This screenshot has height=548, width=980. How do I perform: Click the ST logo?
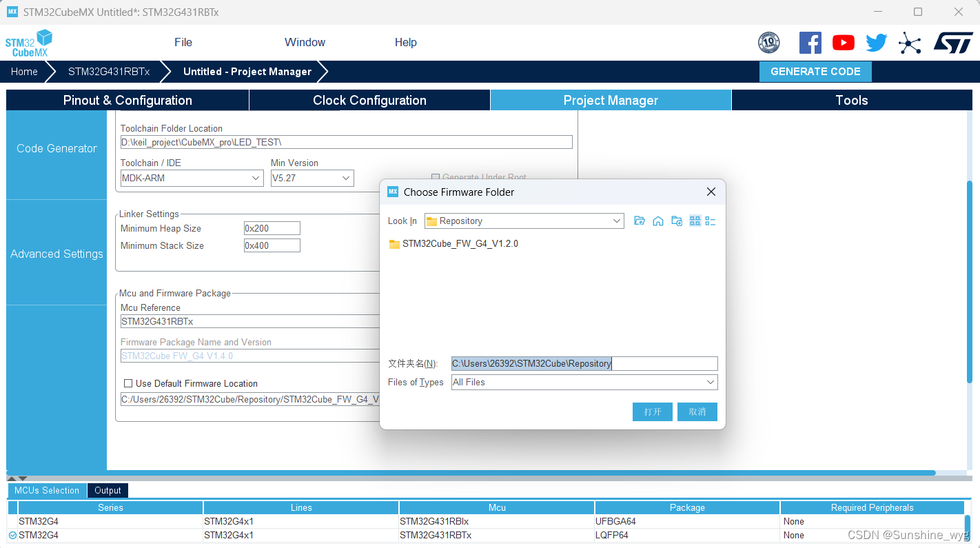(953, 42)
